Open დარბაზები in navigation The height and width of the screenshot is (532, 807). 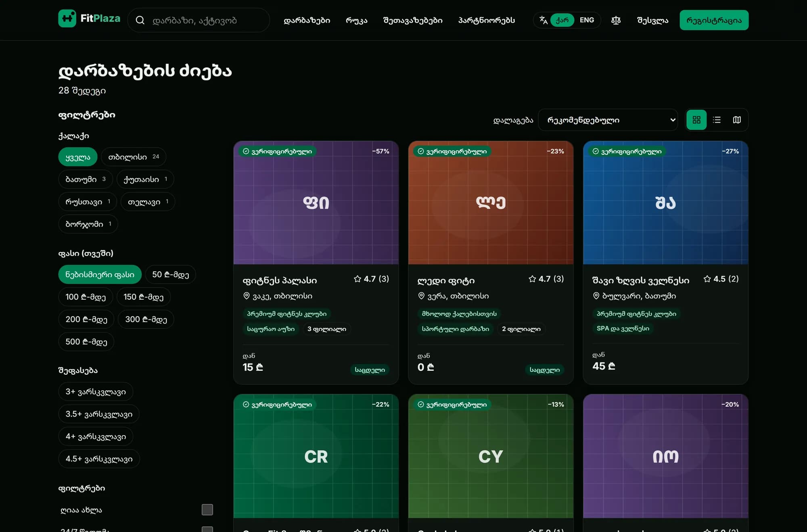pyautogui.click(x=307, y=20)
